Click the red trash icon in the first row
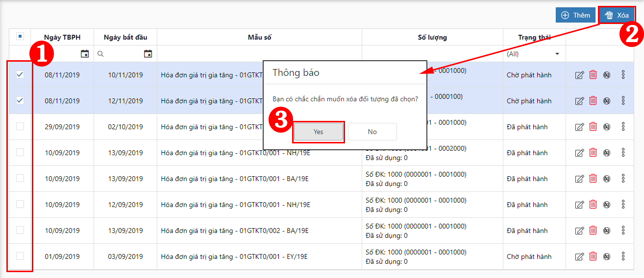Image resolution: width=644 pixels, height=278 pixels. [x=593, y=75]
